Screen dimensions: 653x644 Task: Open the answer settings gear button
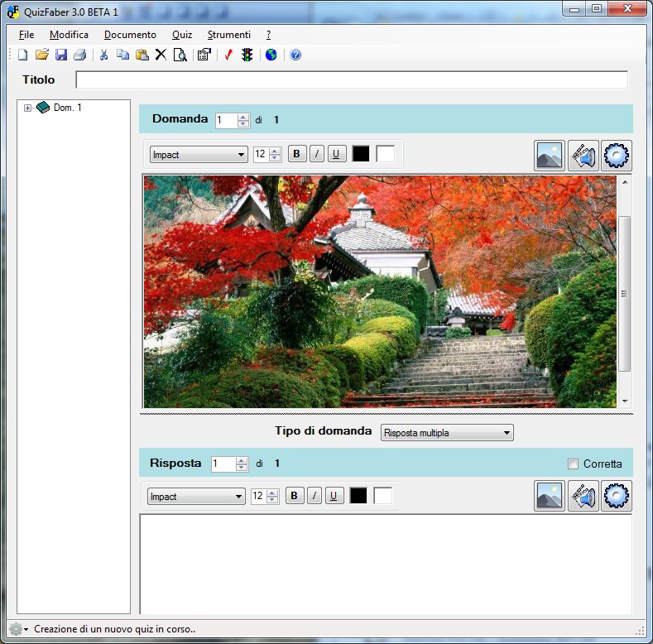pyautogui.click(x=617, y=496)
